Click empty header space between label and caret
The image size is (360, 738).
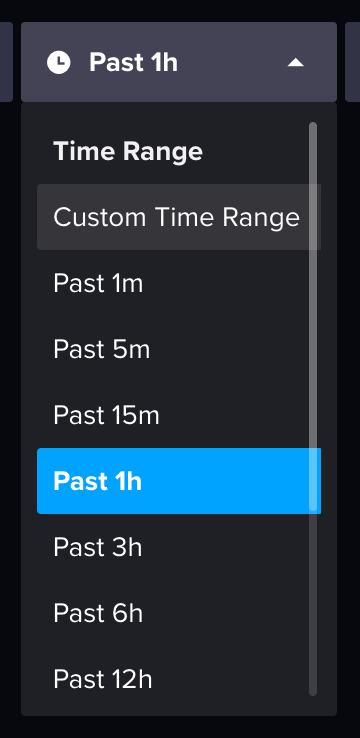[x=233, y=63]
